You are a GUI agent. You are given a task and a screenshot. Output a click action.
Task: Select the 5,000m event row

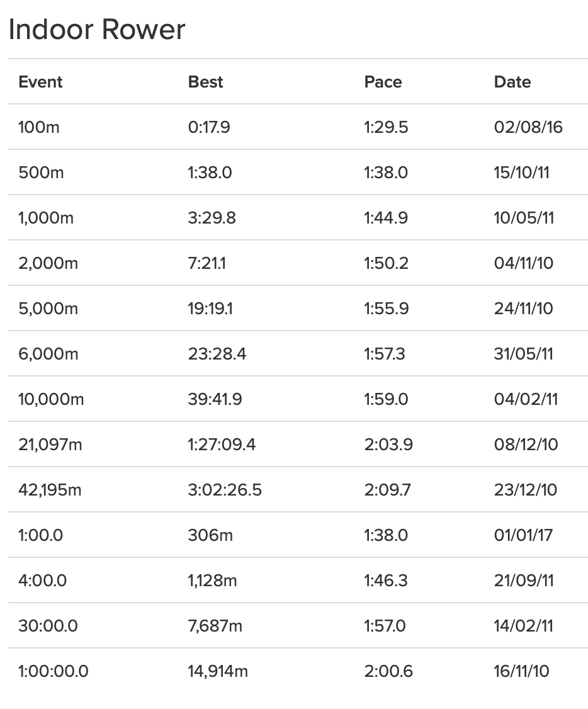click(298, 309)
